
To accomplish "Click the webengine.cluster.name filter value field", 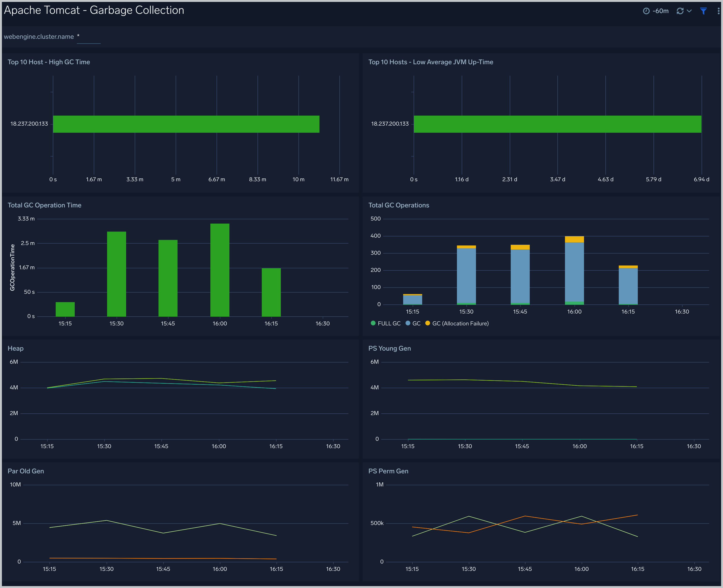I will pyautogui.click(x=89, y=37).
